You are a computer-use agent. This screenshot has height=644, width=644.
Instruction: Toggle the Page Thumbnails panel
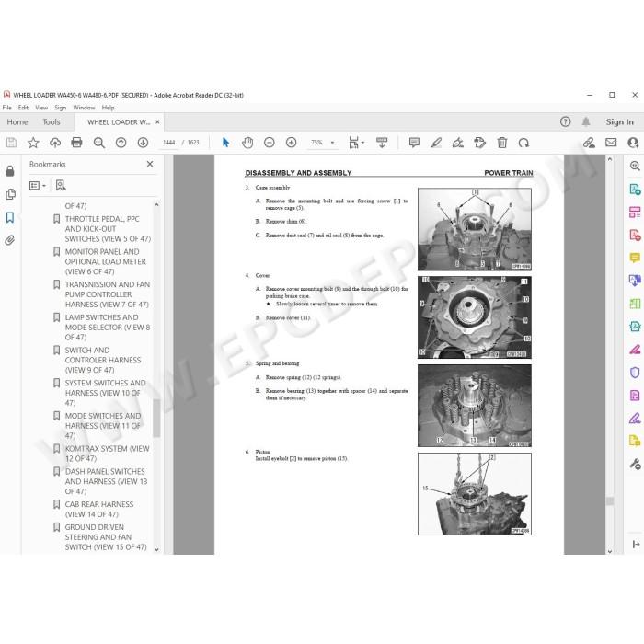pos(10,194)
